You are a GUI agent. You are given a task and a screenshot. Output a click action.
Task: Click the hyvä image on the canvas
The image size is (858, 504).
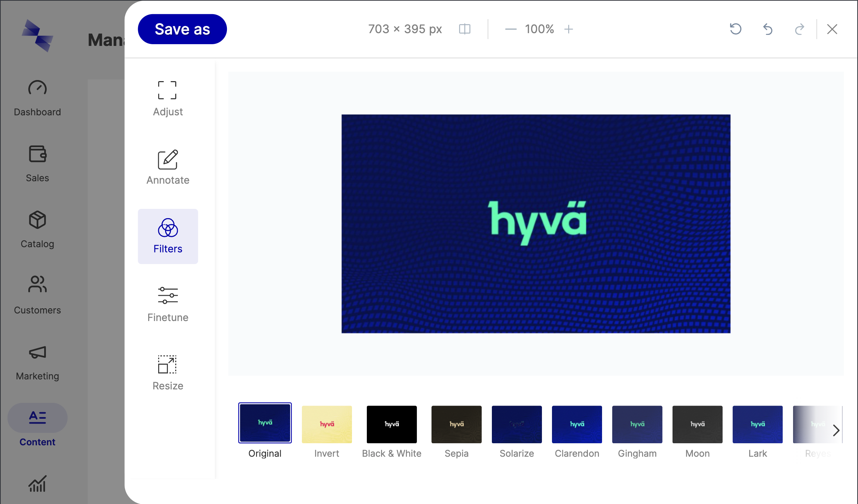coord(536,224)
